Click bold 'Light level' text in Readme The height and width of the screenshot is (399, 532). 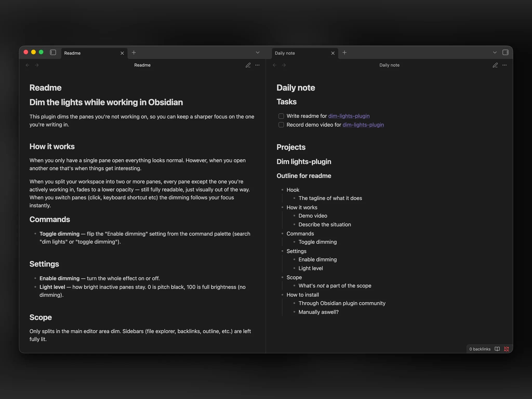coord(52,287)
